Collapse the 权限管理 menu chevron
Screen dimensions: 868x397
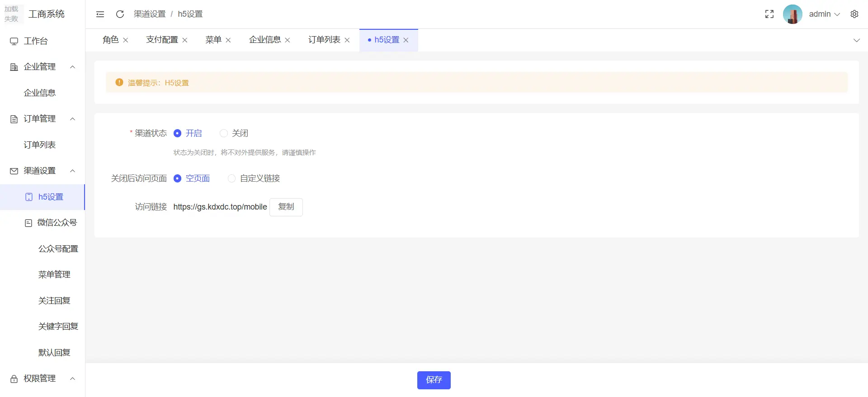pos(72,378)
